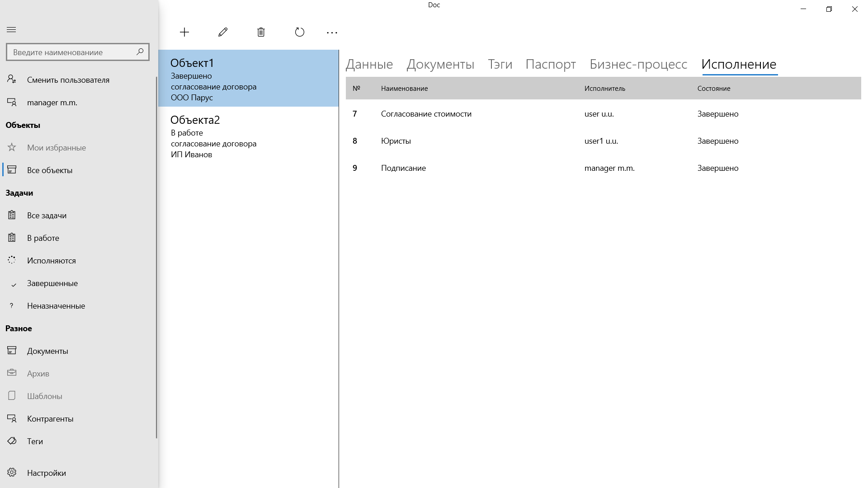Refresh the list with the reload icon
868x488 pixels.
tap(299, 32)
